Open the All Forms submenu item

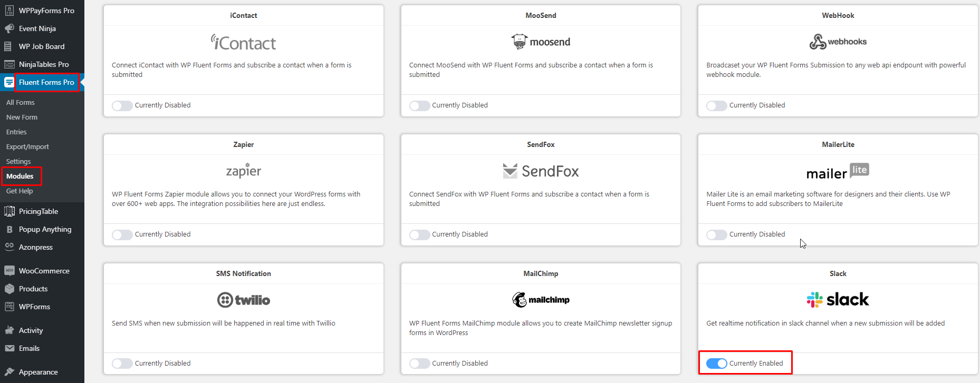click(x=21, y=102)
